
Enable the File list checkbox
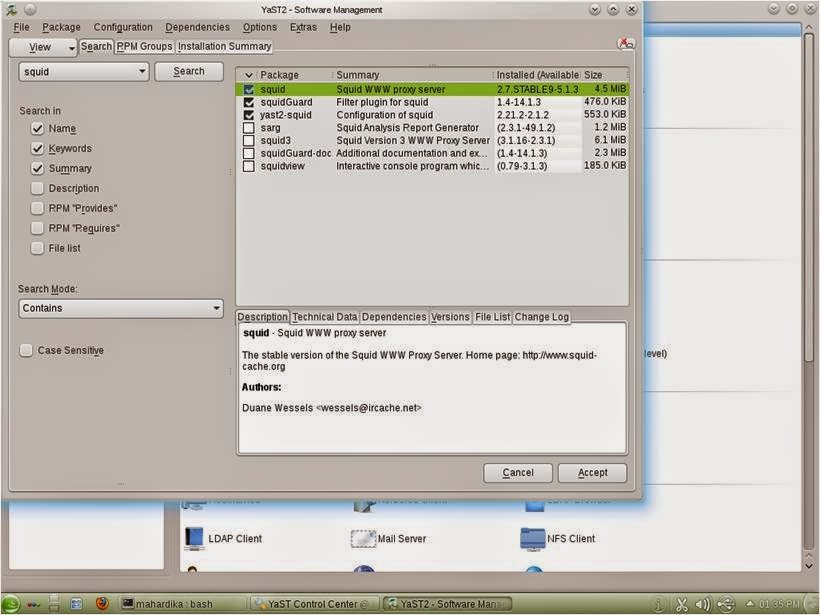tap(37, 248)
